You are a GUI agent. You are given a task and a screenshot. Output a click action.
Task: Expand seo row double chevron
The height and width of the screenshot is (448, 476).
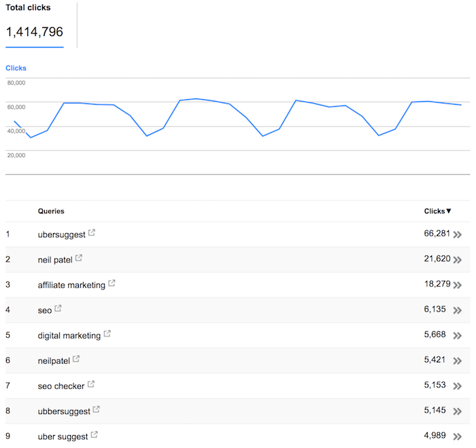(458, 310)
